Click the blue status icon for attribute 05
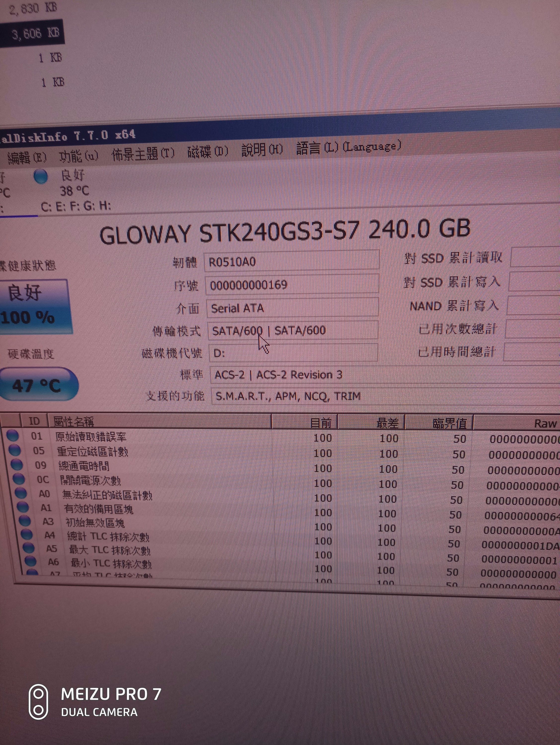Screen dimensions: 560x745 point(14,450)
